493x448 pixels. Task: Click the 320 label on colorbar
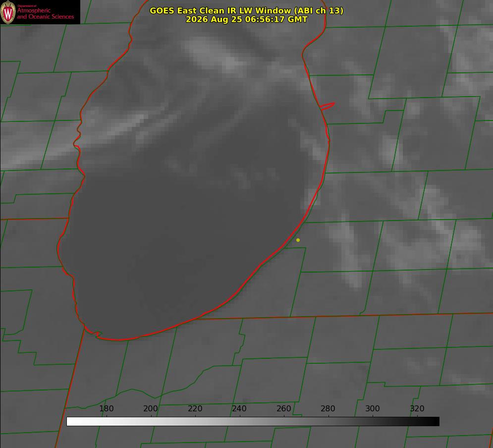click(x=417, y=408)
